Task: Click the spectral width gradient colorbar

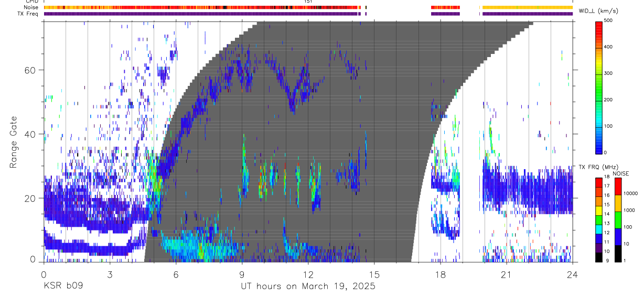Action: [x=599, y=87]
